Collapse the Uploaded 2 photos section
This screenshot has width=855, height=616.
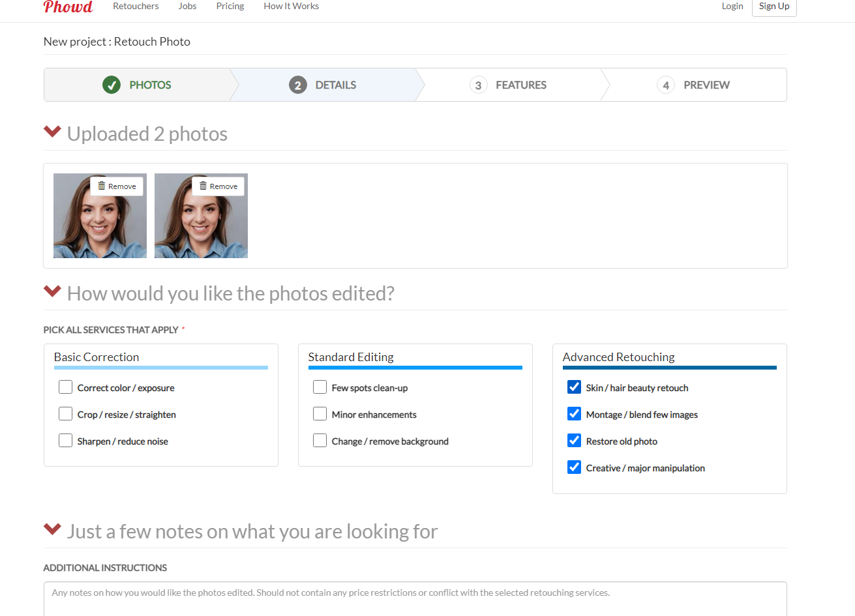tap(52, 132)
